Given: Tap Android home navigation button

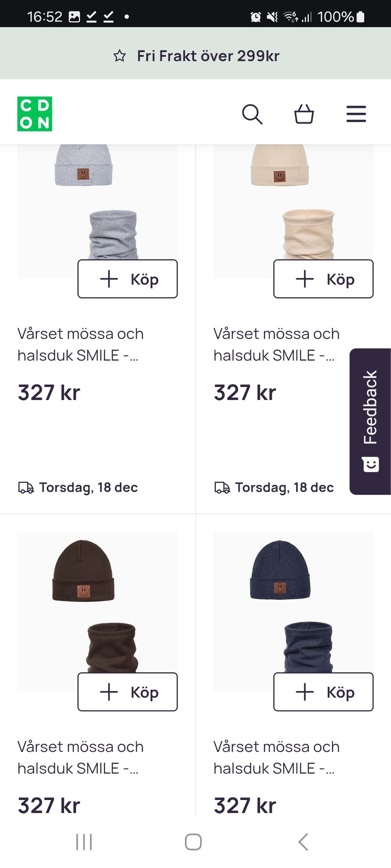Looking at the screenshot, I should click(x=193, y=842).
